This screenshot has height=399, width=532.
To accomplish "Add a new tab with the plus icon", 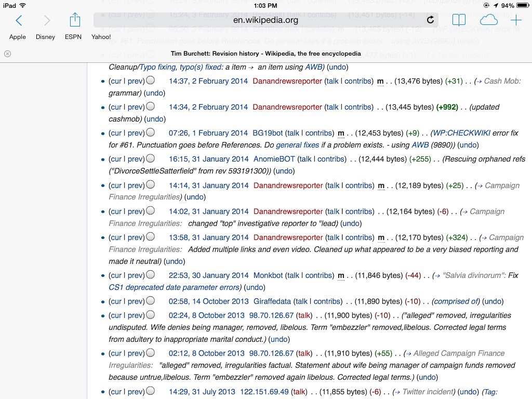I will pyautogui.click(x=516, y=20).
